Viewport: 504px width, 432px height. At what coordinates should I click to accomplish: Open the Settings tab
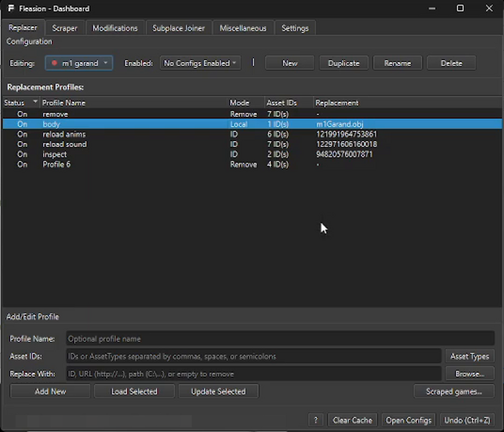(x=295, y=29)
